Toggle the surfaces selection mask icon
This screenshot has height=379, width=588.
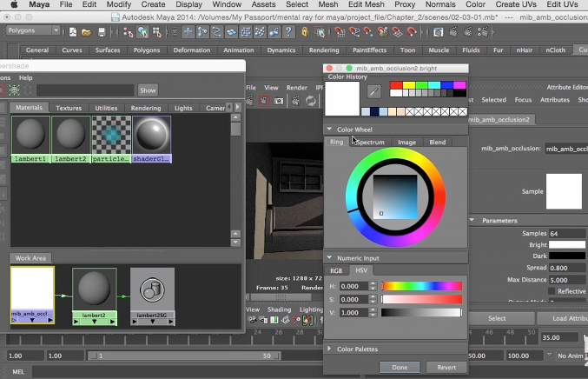[x=231, y=32]
